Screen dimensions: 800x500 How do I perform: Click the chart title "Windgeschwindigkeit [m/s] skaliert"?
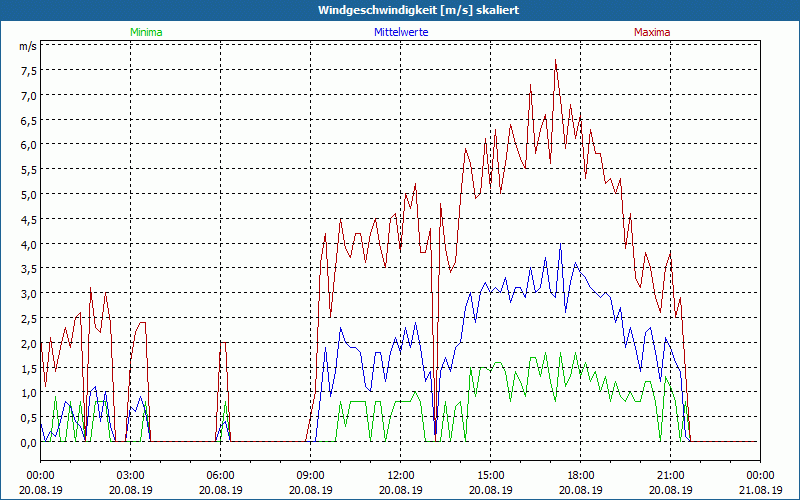(418, 10)
